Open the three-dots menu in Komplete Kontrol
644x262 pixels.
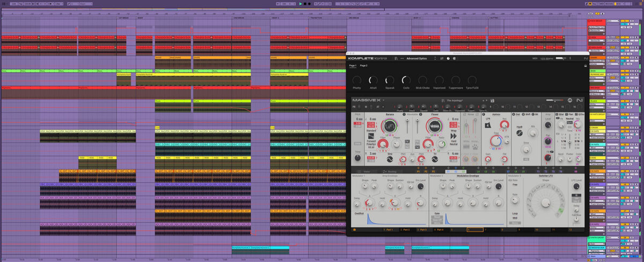click(x=402, y=58)
